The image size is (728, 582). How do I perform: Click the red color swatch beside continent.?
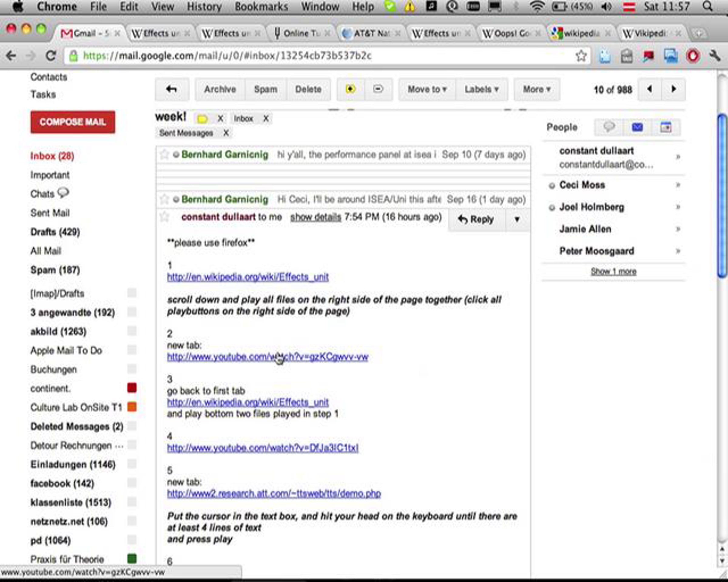(132, 388)
